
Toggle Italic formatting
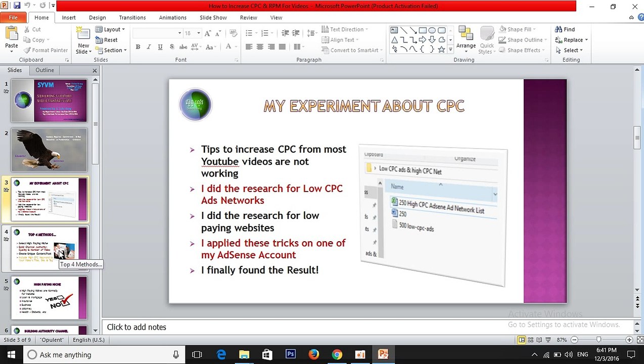coord(149,47)
